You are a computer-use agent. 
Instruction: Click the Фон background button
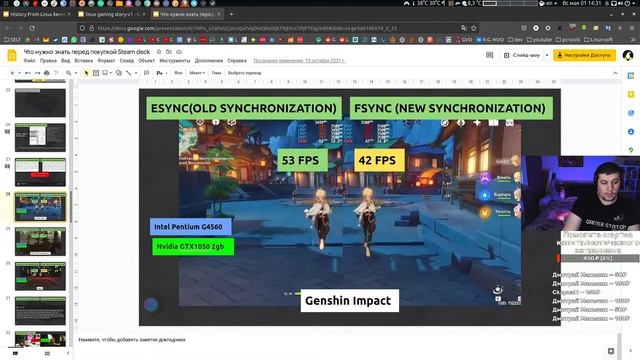pos(178,73)
